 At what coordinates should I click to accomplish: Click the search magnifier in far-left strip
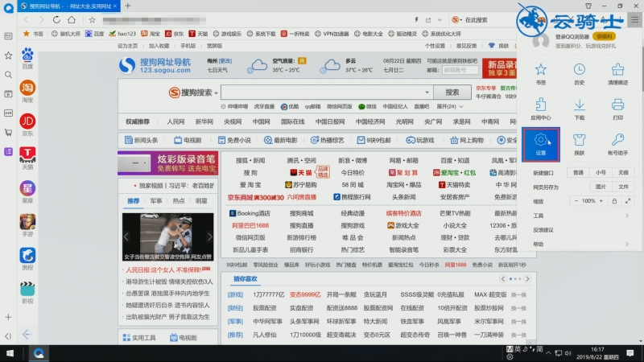(x=8, y=75)
